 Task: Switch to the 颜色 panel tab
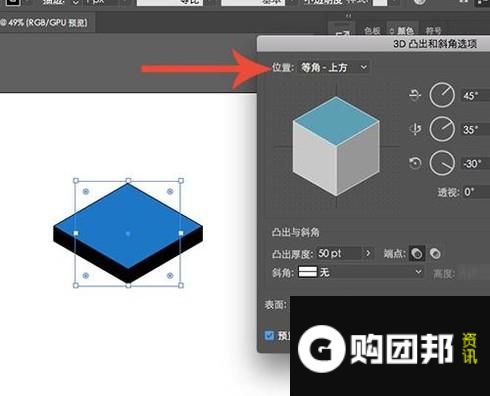pyautogui.click(x=402, y=31)
